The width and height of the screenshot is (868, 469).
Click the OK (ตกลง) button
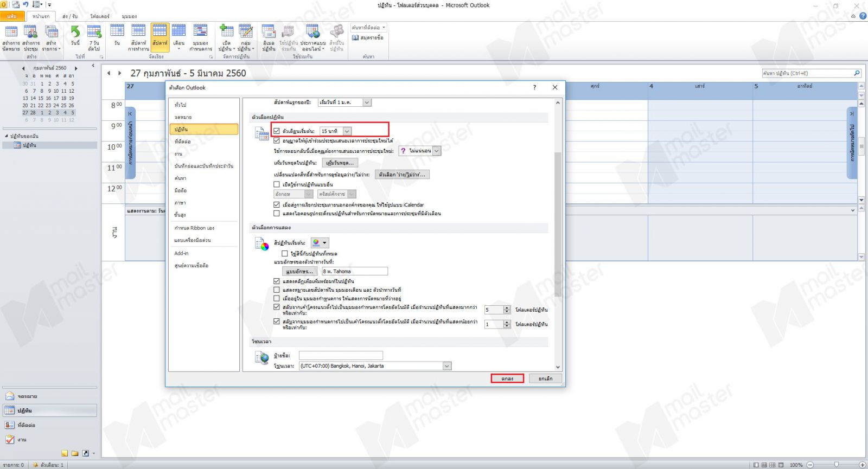coord(507,378)
